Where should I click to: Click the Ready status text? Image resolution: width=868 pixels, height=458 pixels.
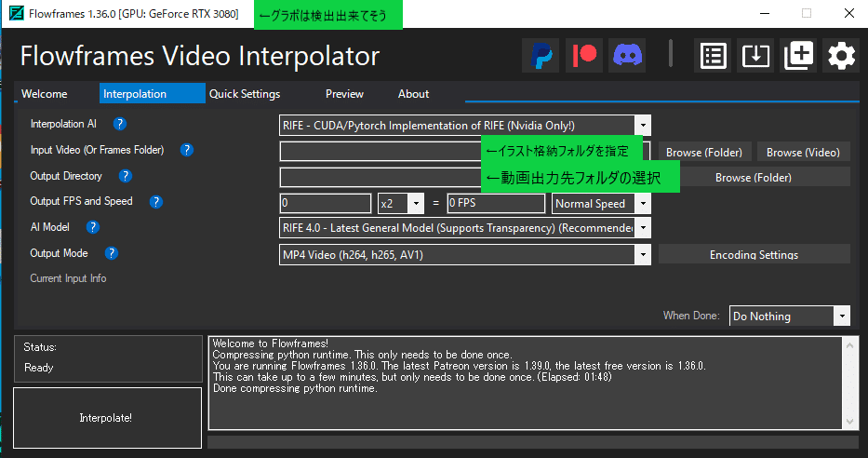[39, 367]
